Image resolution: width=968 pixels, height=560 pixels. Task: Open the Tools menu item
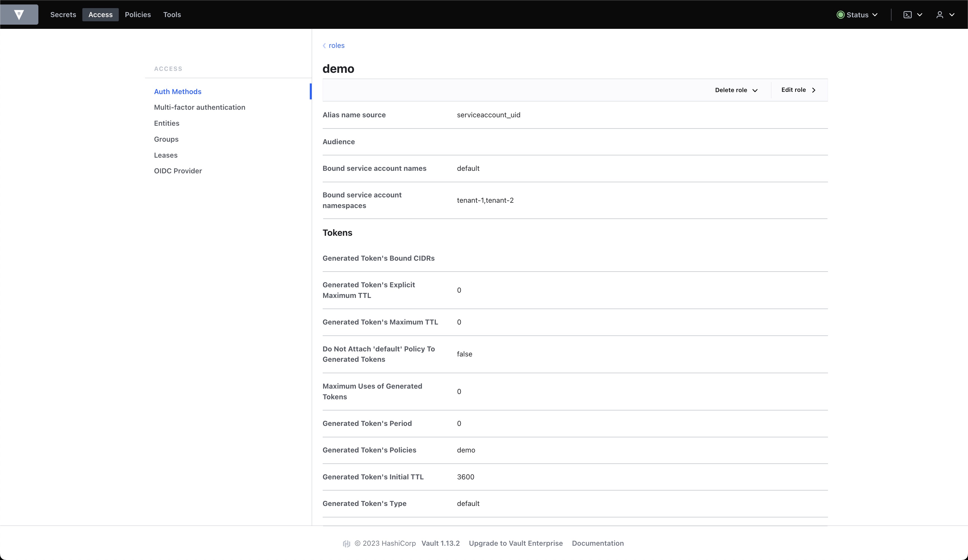click(172, 15)
